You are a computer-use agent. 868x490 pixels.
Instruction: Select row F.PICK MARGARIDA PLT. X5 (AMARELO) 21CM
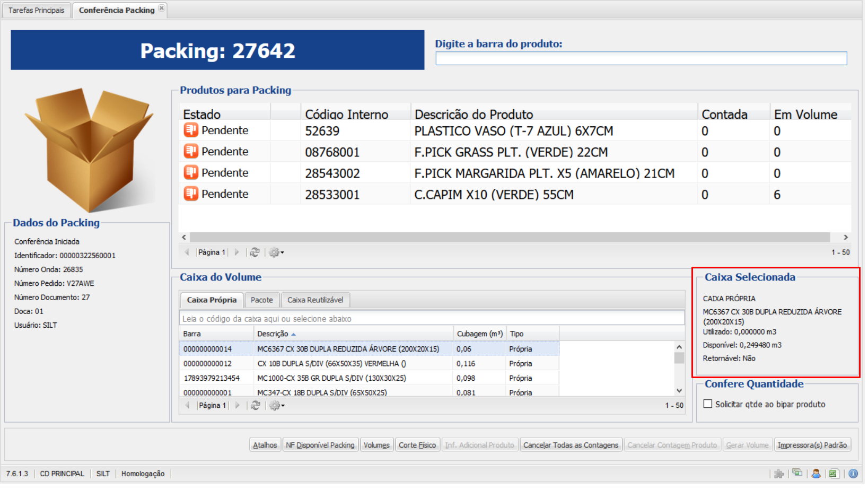[514, 173]
